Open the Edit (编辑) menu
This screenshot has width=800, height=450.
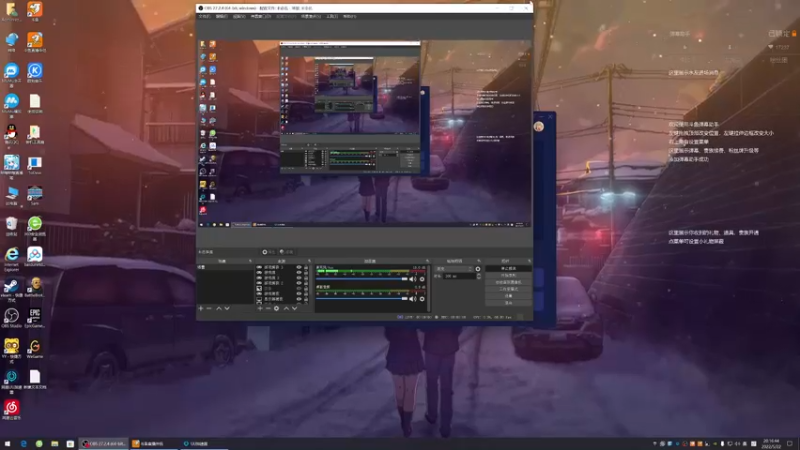[221, 16]
